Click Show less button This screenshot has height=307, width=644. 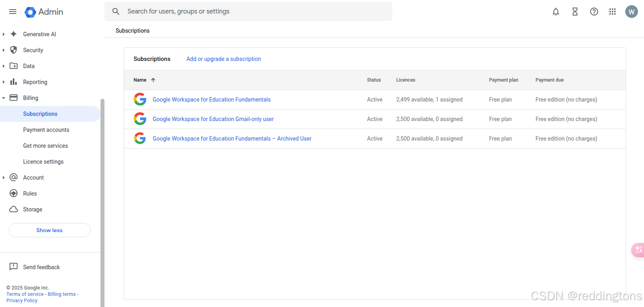click(49, 230)
